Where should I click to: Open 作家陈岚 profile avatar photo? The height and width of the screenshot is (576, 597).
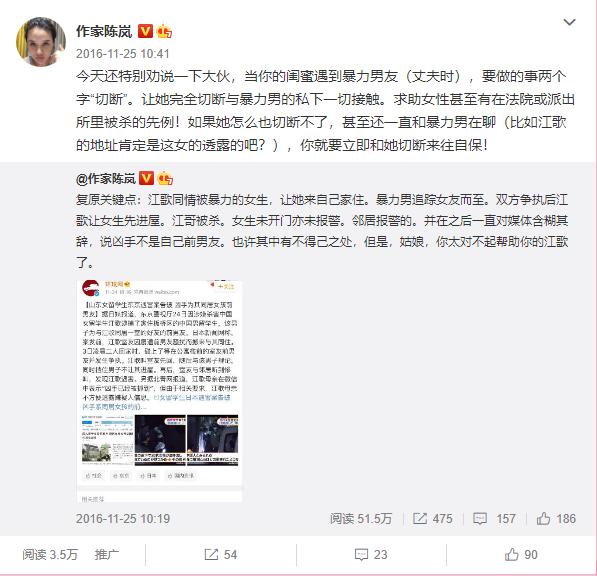[x=41, y=42]
